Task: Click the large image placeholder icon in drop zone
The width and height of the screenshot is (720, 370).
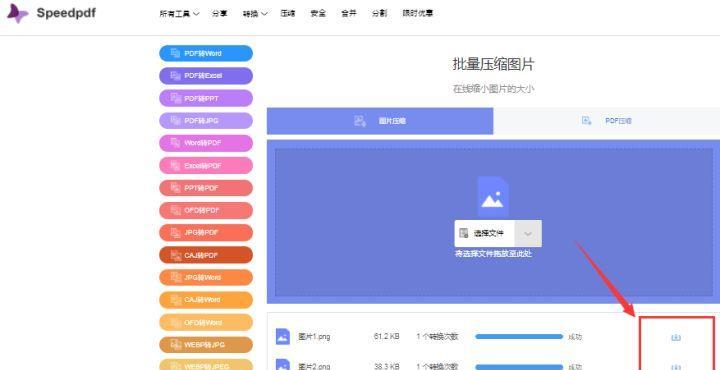Action: click(x=493, y=197)
